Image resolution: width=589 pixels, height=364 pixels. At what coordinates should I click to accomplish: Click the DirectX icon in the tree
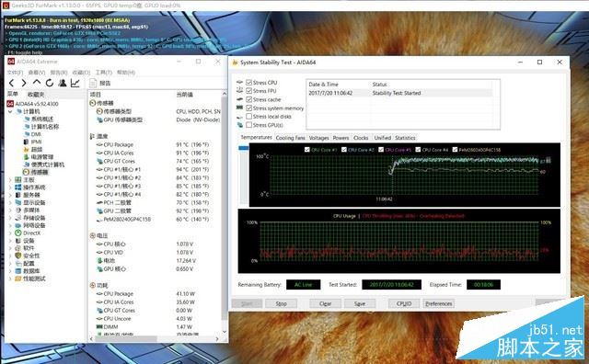[x=17, y=233]
